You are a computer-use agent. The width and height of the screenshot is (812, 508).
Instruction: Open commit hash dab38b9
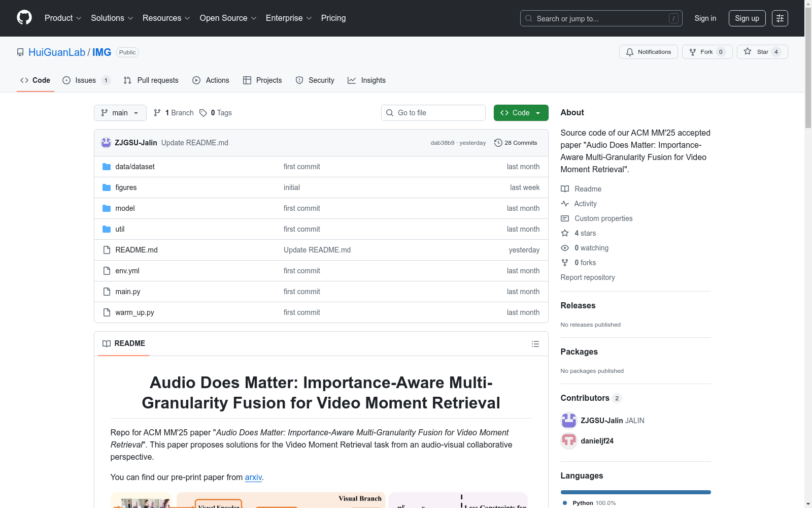click(x=443, y=143)
